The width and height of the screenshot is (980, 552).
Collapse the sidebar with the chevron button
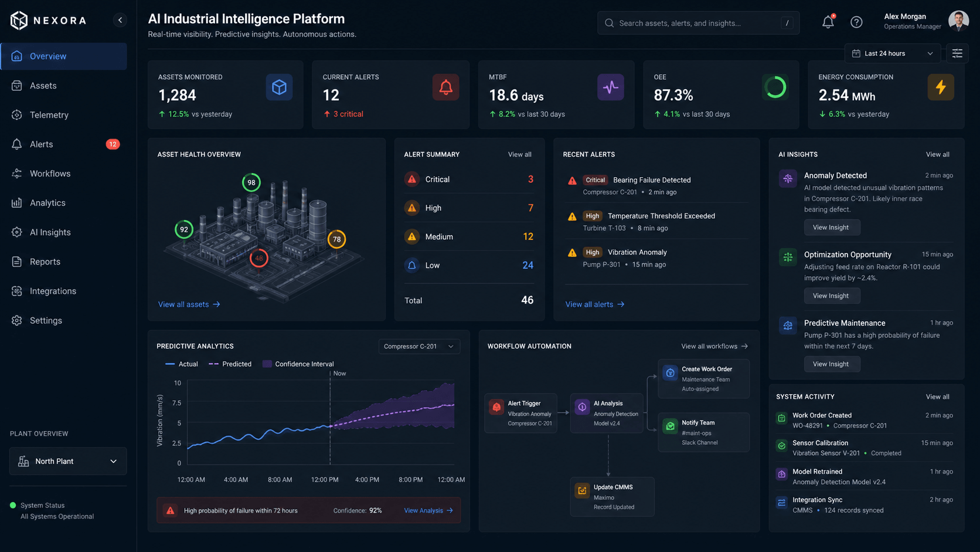coord(120,20)
